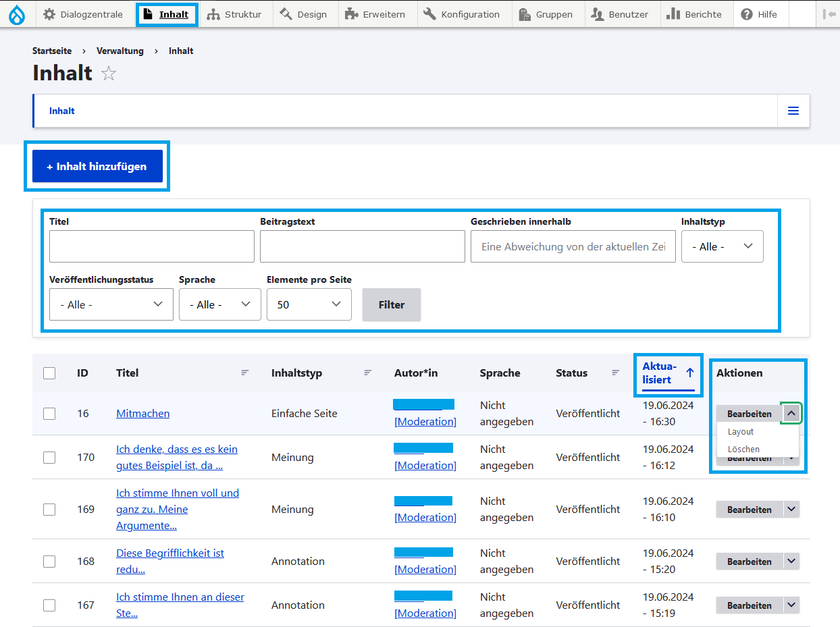
Task: Click Bearbeiten for Mitmachen row
Action: (749, 414)
